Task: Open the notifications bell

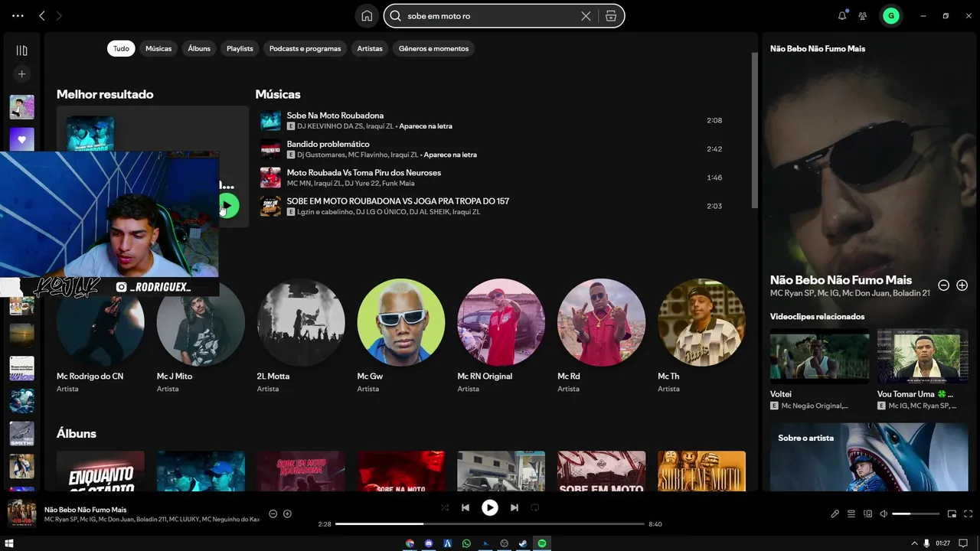Action: pyautogui.click(x=842, y=15)
